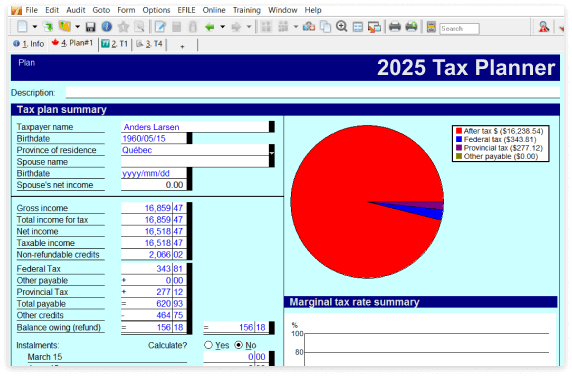Click the first greyed grid layout icon
The width and height of the screenshot is (572, 376).
[266, 27]
